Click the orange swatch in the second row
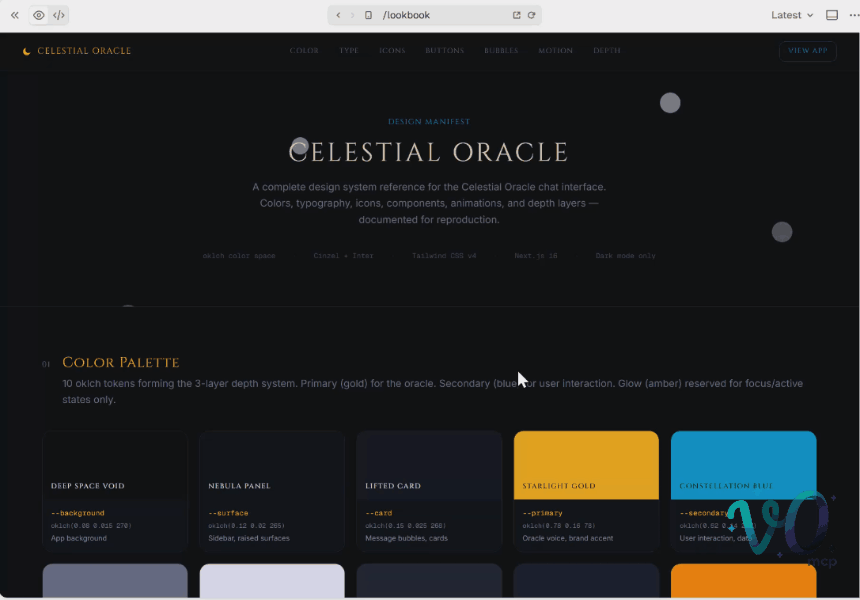The height and width of the screenshot is (600, 860). [x=744, y=580]
